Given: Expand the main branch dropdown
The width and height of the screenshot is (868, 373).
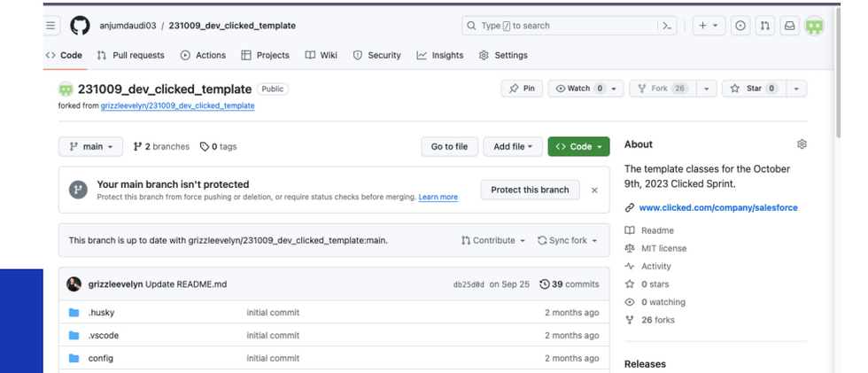Looking at the screenshot, I should pyautogui.click(x=92, y=146).
